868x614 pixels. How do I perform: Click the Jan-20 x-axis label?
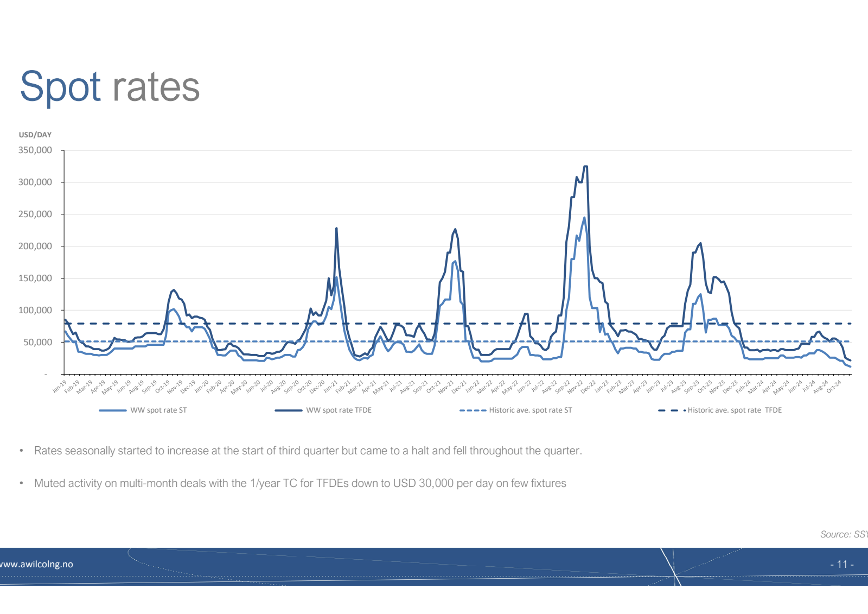pos(201,387)
